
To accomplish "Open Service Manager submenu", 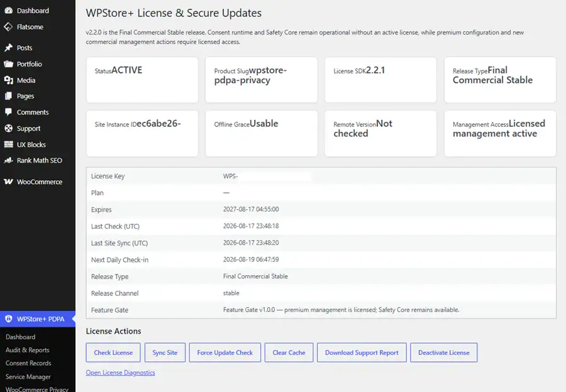I will coord(28,376).
